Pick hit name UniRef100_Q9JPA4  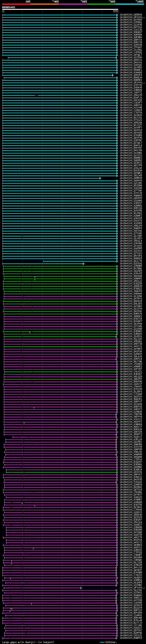click(131, 324)
